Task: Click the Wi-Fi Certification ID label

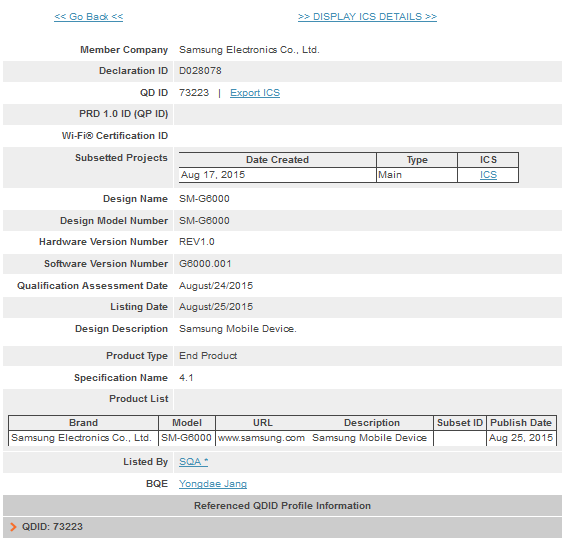Action: point(115,136)
